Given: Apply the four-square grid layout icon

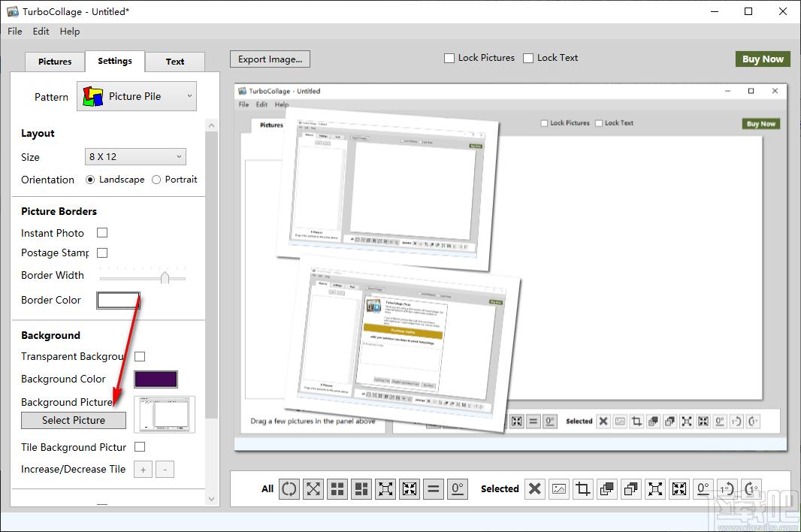Looking at the screenshot, I should click(337, 489).
